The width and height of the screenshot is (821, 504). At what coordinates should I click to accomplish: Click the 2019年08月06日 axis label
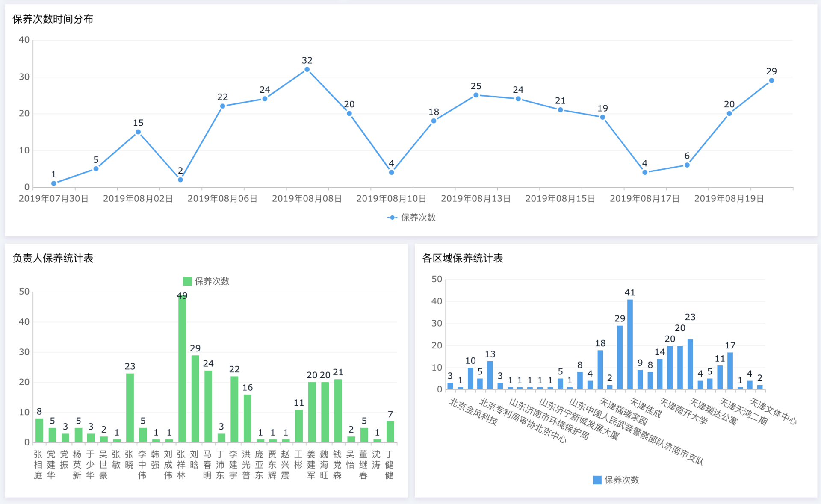click(x=222, y=199)
